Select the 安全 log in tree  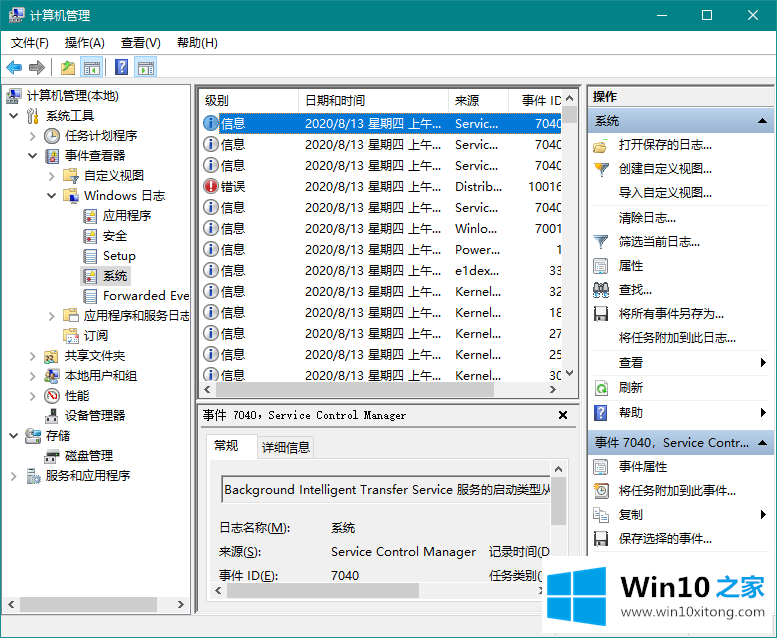[x=115, y=236]
